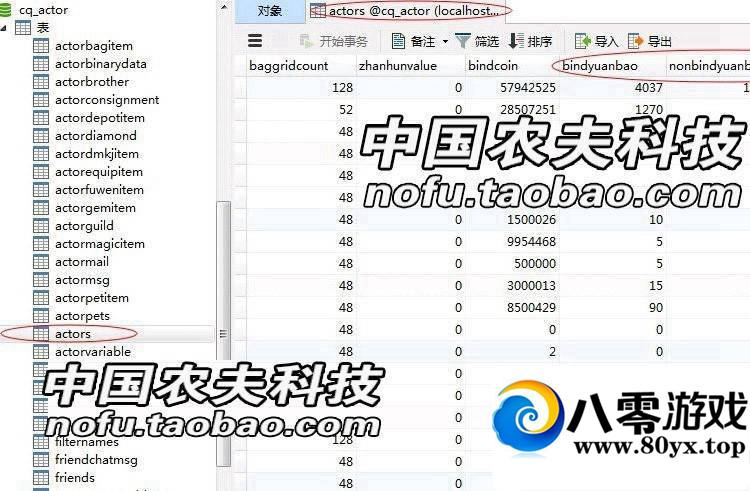Select bindyuanbao cell 1270

pyautogui.click(x=613, y=109)
